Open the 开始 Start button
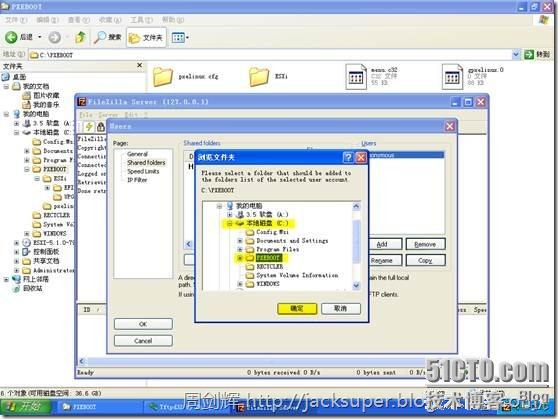 click(x=26, y=407)
